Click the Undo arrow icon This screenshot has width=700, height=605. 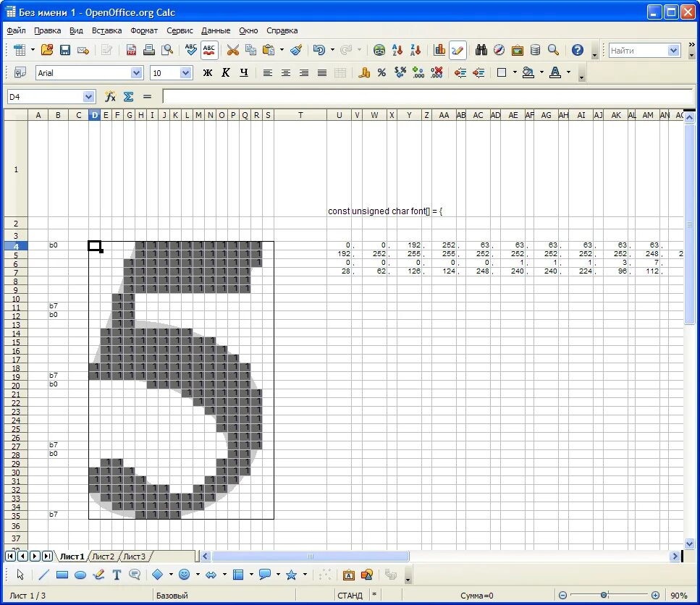point(319,50)
